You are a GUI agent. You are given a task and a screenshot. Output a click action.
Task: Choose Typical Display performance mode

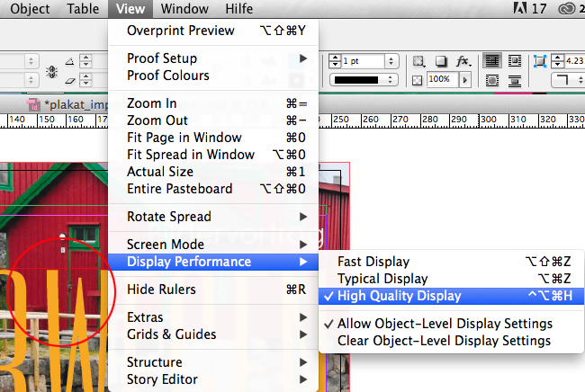pyautogui.click(x=382, y=279)
